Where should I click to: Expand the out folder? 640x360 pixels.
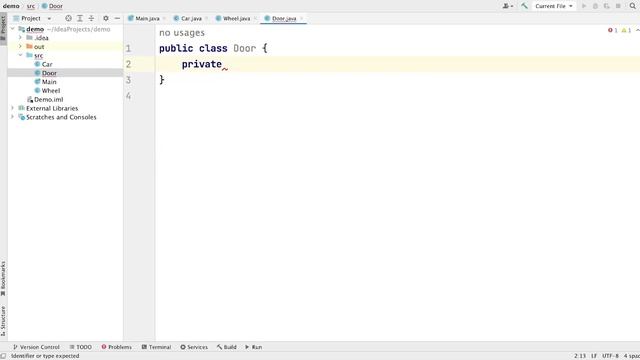20,47
